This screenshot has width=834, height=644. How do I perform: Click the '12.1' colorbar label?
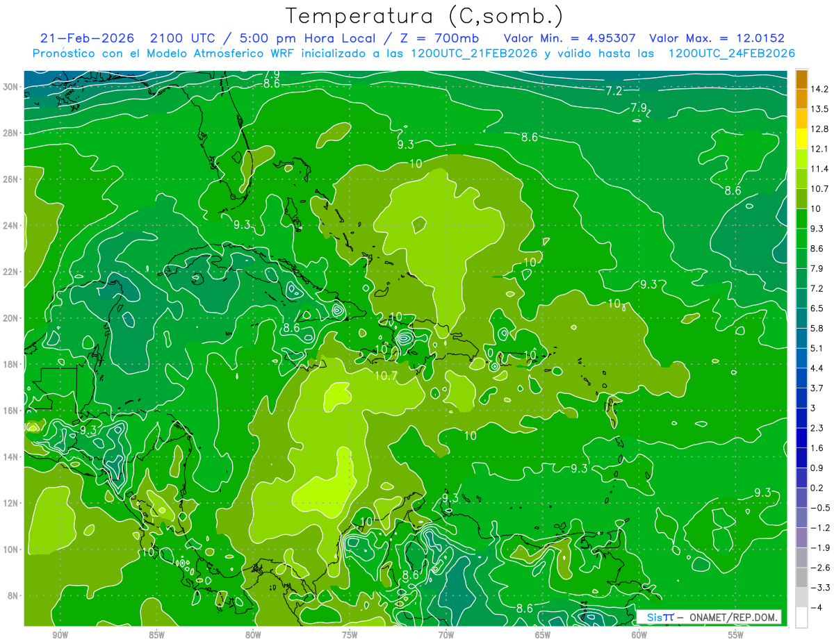(x=819, y=149)
